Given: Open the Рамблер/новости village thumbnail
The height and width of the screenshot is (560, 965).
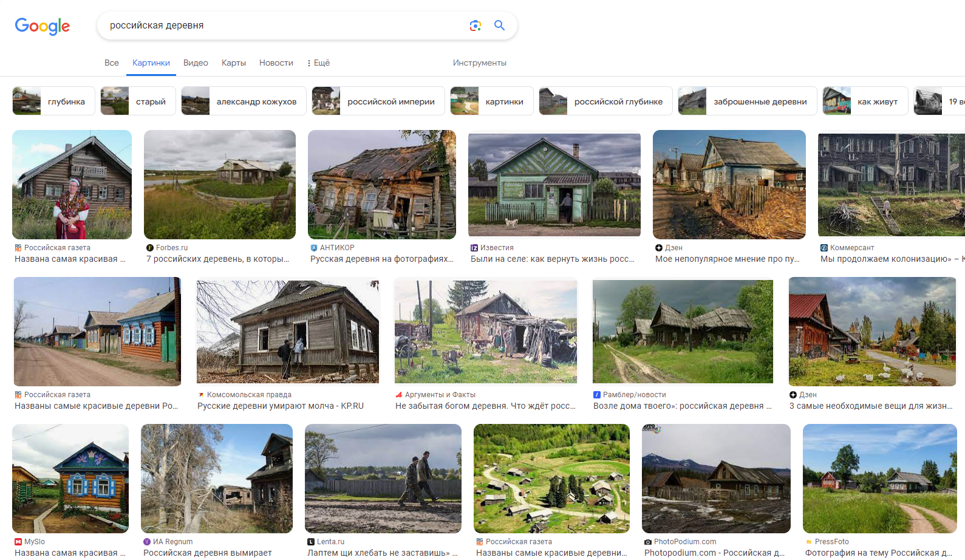Looking at the screenshot, I should click(x=683, y=332).
